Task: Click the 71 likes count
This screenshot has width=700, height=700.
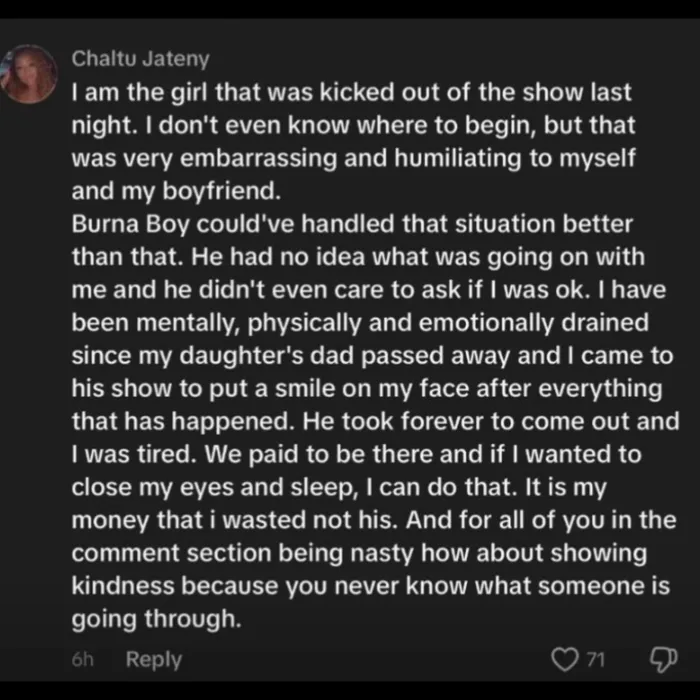Action: [595, 658]
